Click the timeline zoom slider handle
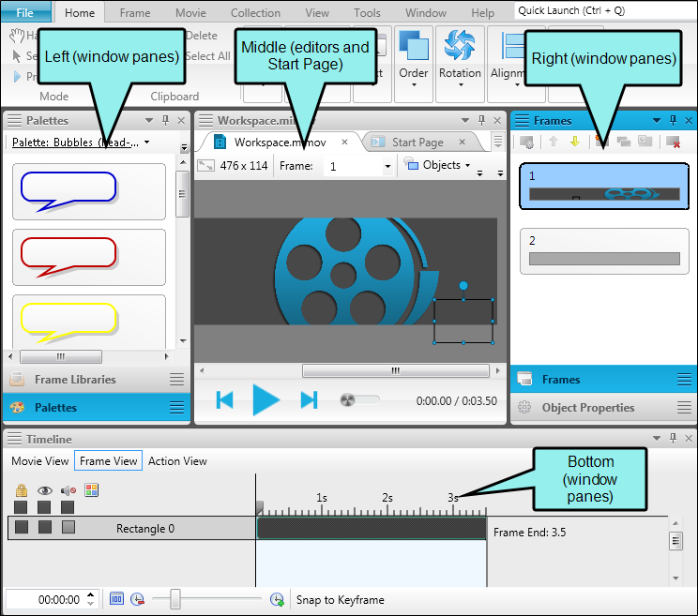 pyautogui.click(x=175, y=599)
